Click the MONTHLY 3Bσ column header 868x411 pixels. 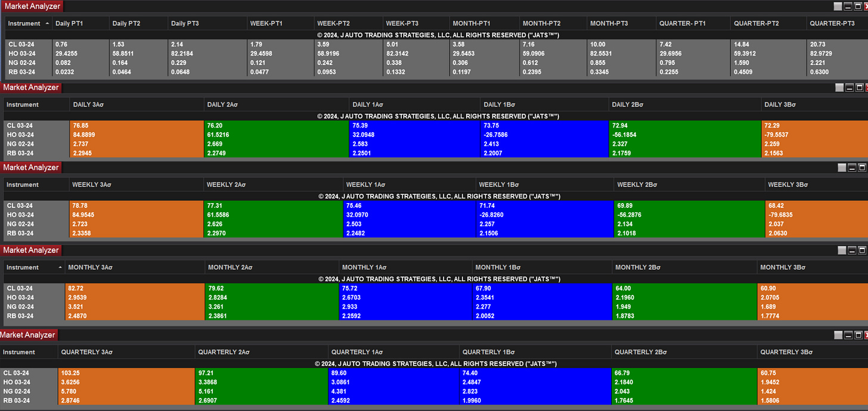[x=813, y=267]
